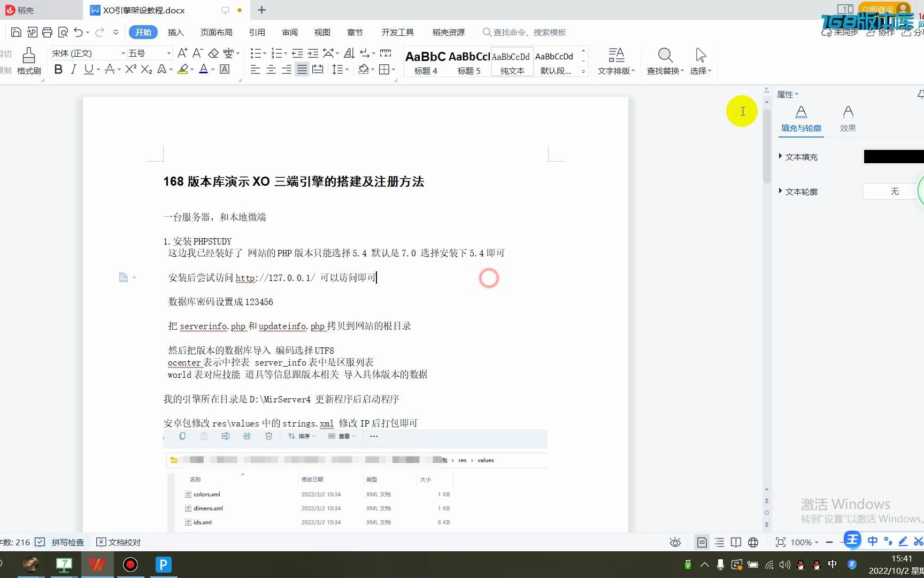The height and width of the screenshot is (578, 924).
Task: Toggle Italic formatting
Action: [73, 69]
